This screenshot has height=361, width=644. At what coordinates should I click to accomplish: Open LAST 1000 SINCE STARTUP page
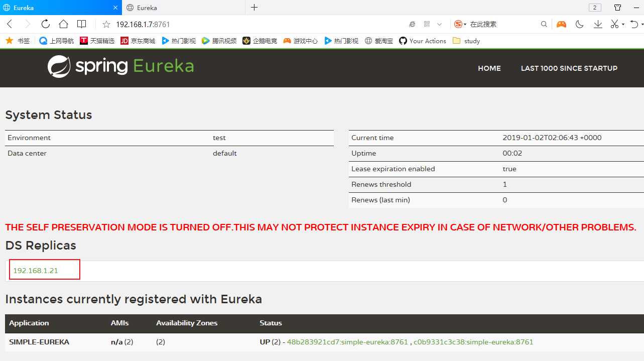click(569, 68)
